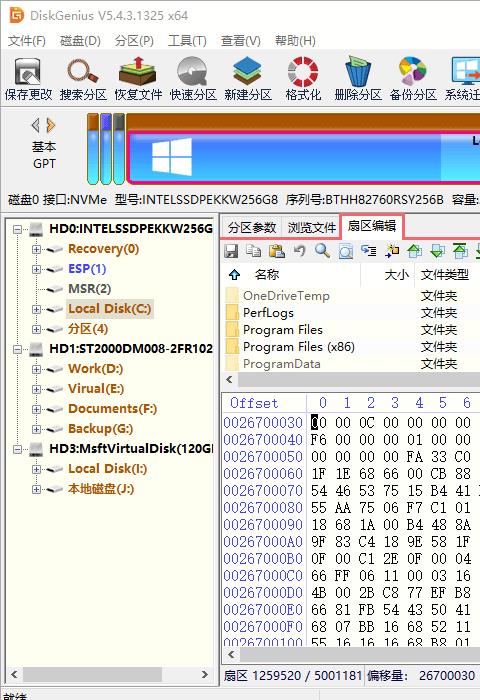Image resolution: width=480 pixels, height=700 pixels.
Task: Sort file list by 文件类型 column
Action: point(444,274)
